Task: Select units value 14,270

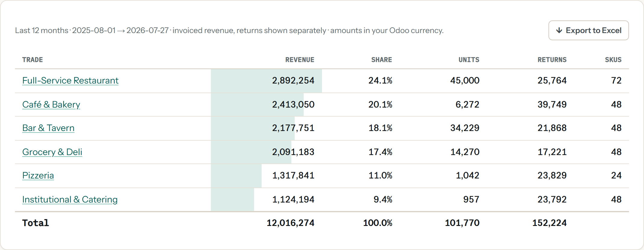Action: pos(465,152)
